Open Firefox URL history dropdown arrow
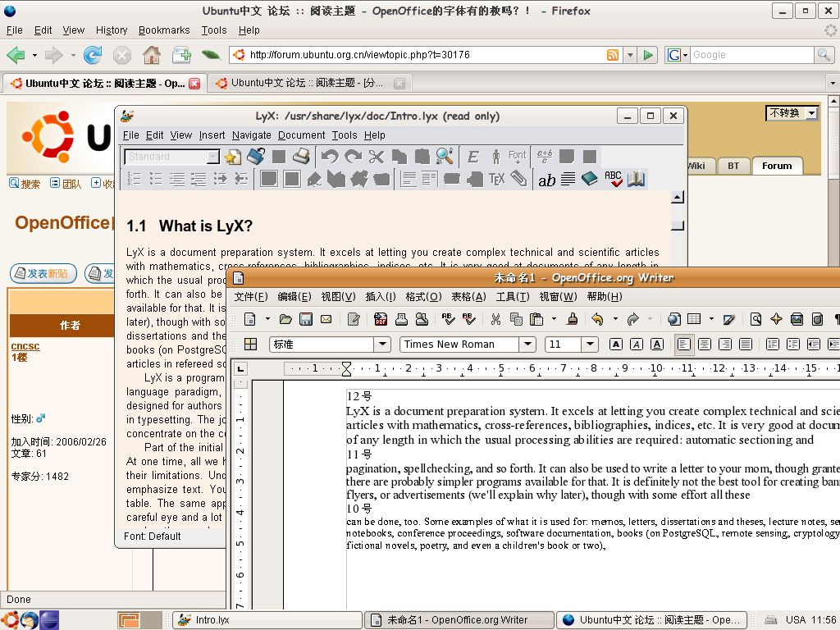The height and width of the screenshot is (630, 840). pos(630,55)
